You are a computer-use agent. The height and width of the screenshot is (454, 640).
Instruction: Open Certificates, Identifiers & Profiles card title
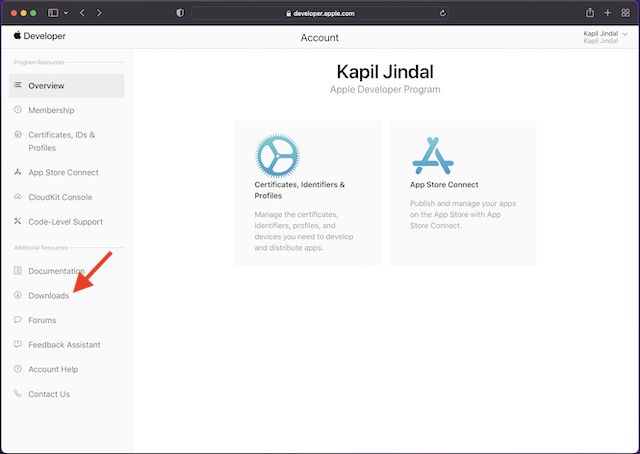300,190
